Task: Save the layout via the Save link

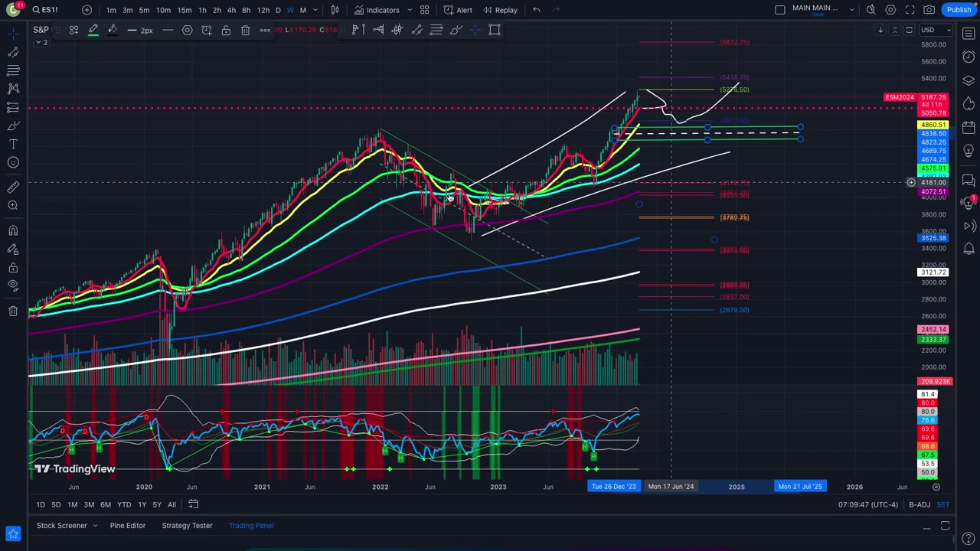Action: click(818, 15)
